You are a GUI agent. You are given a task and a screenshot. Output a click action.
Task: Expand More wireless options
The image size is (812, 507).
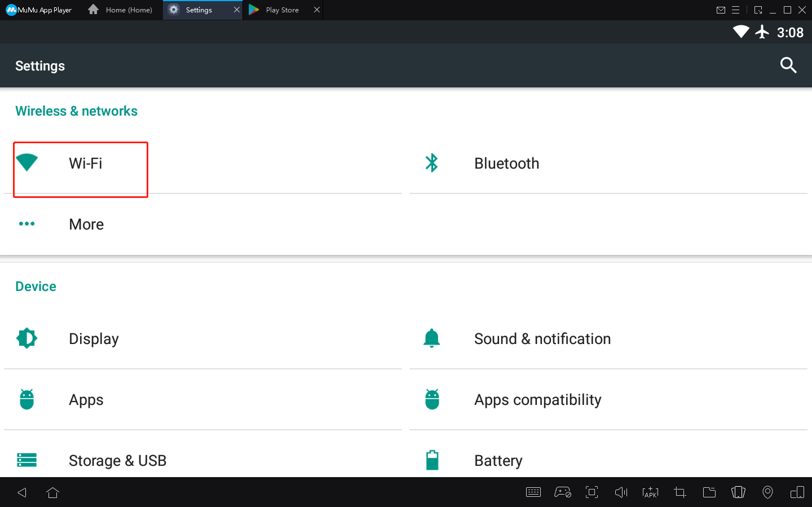[86, 224]
